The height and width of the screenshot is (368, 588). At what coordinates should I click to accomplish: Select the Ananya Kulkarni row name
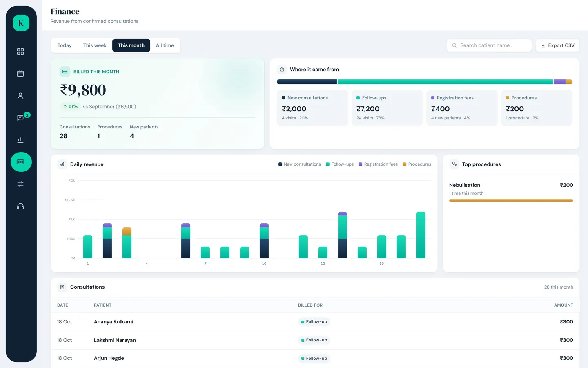tap(114, 322)
